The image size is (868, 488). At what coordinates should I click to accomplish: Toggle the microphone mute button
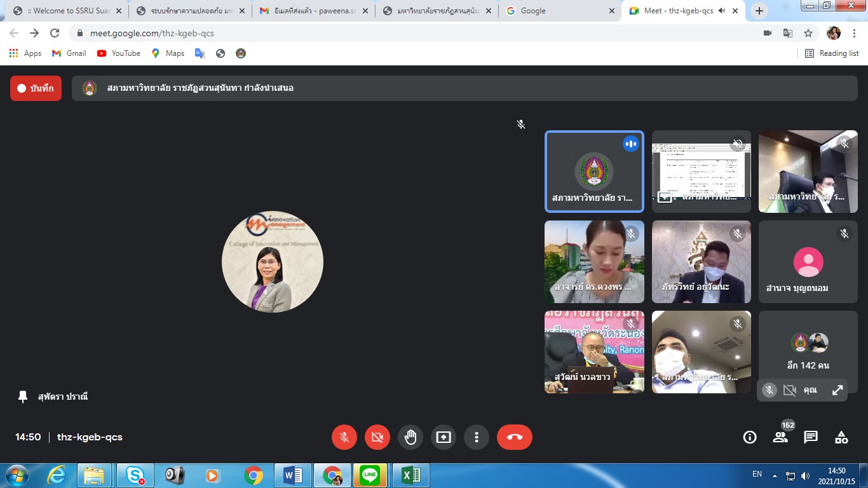pos(344,437)
